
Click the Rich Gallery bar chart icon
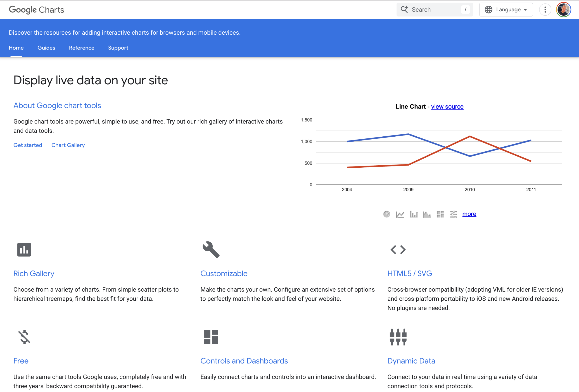[24, 249]
